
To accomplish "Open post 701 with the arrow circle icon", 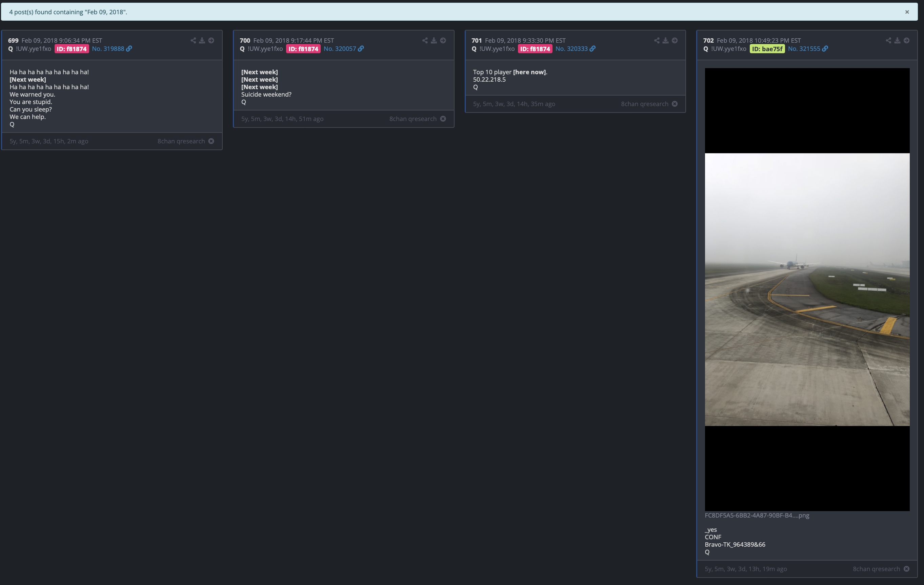I will (x=675, y=40).
